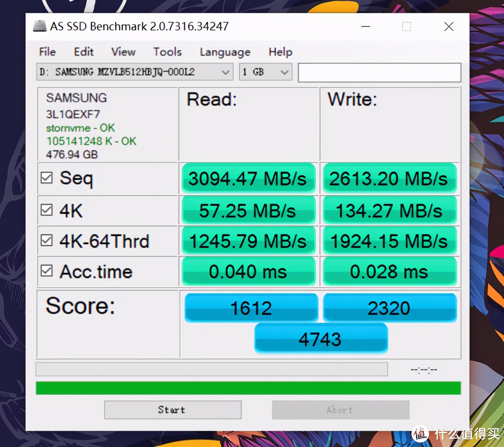The image size is (504, 447).
Task: Toggle the 4K test checkbox
Action: pyautogui.click(x=47, y=210)
